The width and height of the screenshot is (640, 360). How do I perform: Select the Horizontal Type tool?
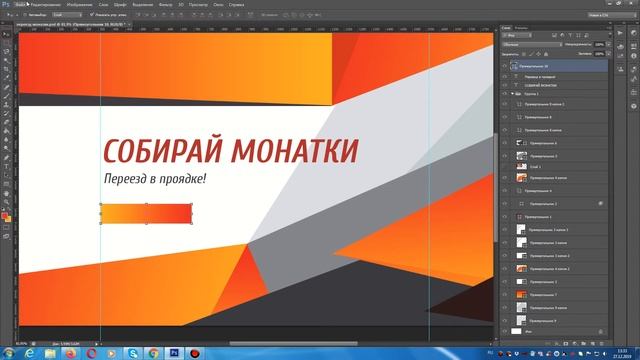coord(6,166)
